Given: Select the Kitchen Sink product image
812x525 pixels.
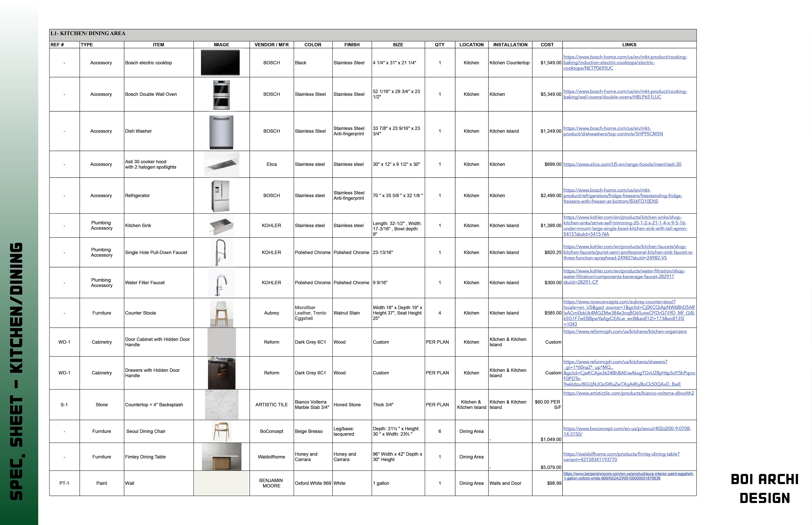Looking at the screenshot, I should pyautogui.click(x=221, y=226).
